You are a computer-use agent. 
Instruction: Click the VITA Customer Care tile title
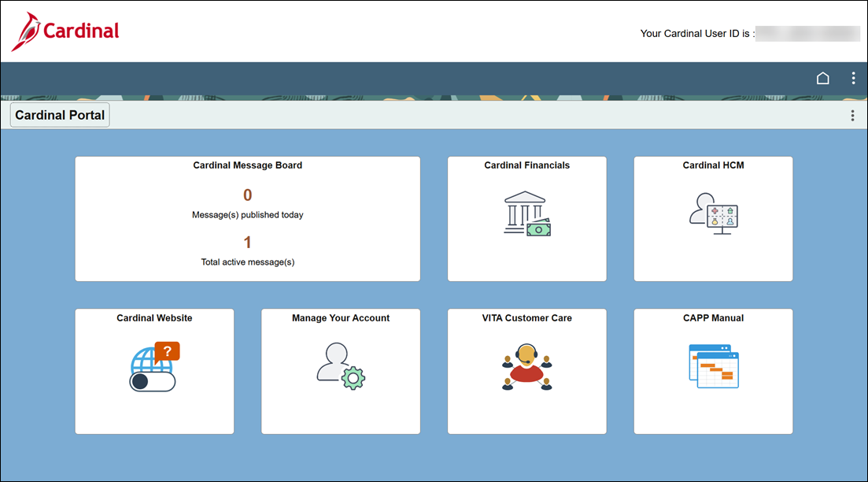click(527, 318)
